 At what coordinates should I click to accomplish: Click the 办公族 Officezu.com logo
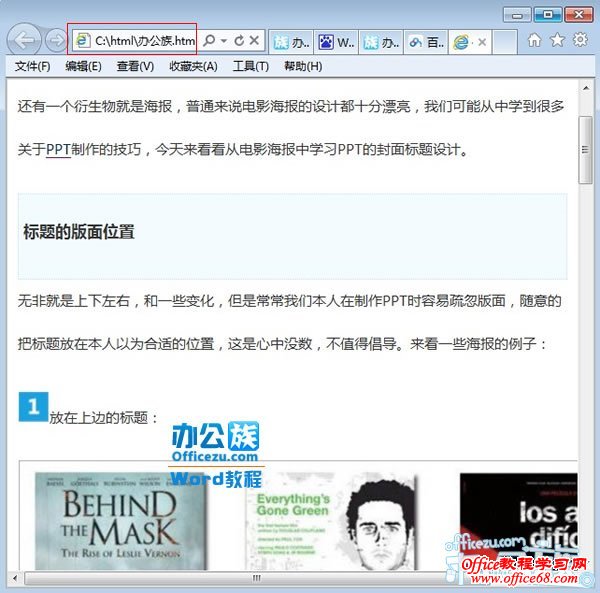[x=215, y=442]
